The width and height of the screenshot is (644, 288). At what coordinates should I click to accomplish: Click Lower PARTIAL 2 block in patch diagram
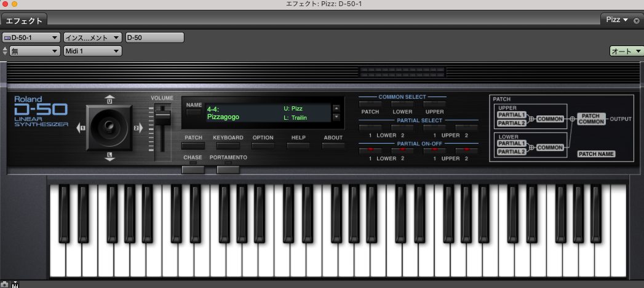coord(512,152)
